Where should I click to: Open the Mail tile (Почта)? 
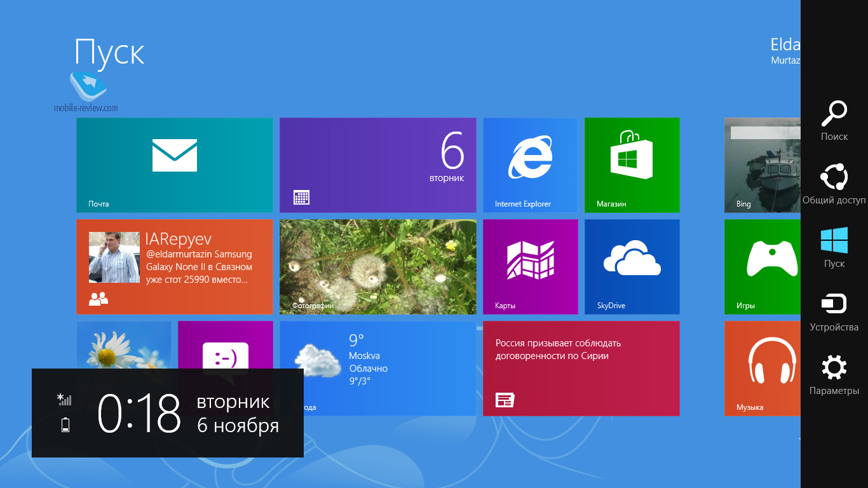175,165
